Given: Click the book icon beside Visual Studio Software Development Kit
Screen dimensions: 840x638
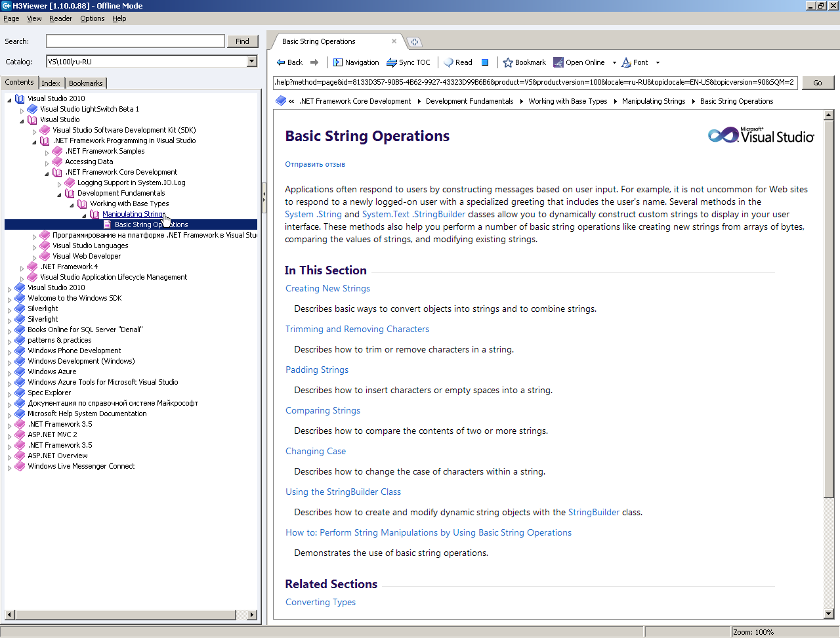Looking at the screenshot, I should 45,130.
